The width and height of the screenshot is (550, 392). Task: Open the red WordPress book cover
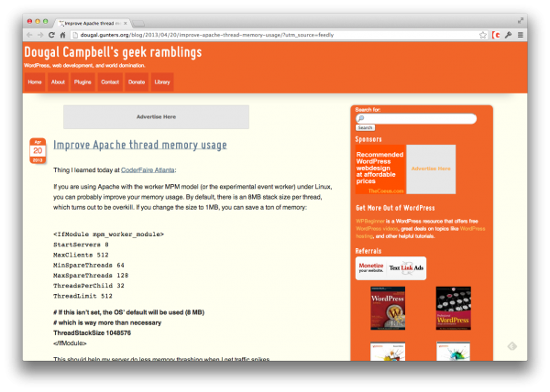click(388, 308)
